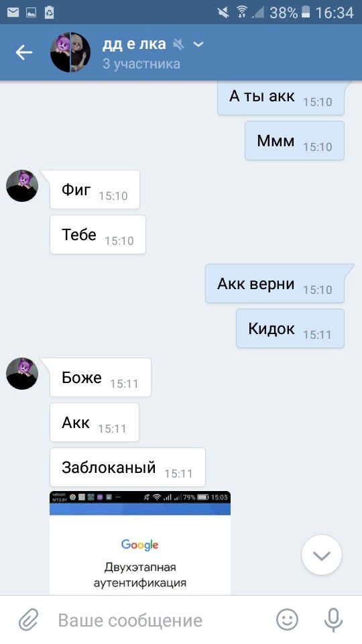The width and height of the screenshot is (362, 644).
Task: Tap the sender avatar next to 'Фиг'
Action: coord(22,186)
